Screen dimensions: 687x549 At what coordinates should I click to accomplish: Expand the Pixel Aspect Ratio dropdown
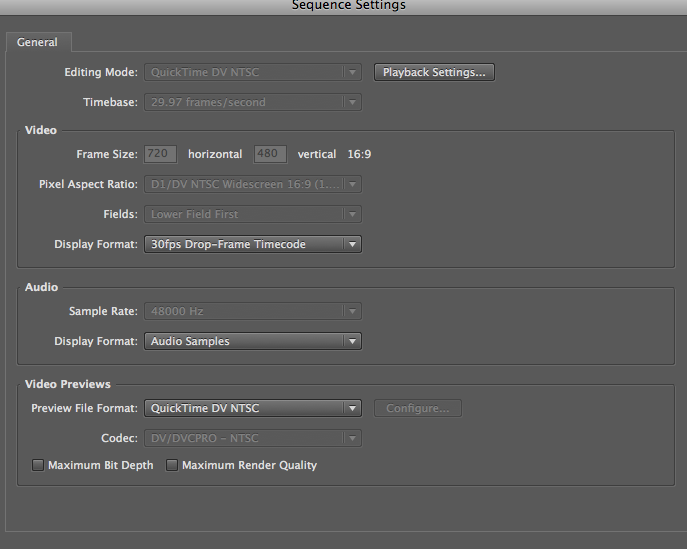252,184
